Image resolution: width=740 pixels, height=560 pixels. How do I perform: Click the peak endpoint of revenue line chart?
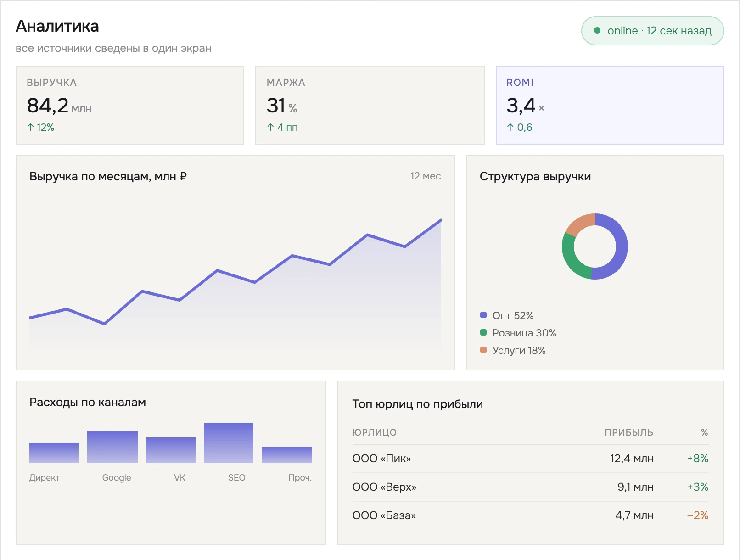[441, 220]
